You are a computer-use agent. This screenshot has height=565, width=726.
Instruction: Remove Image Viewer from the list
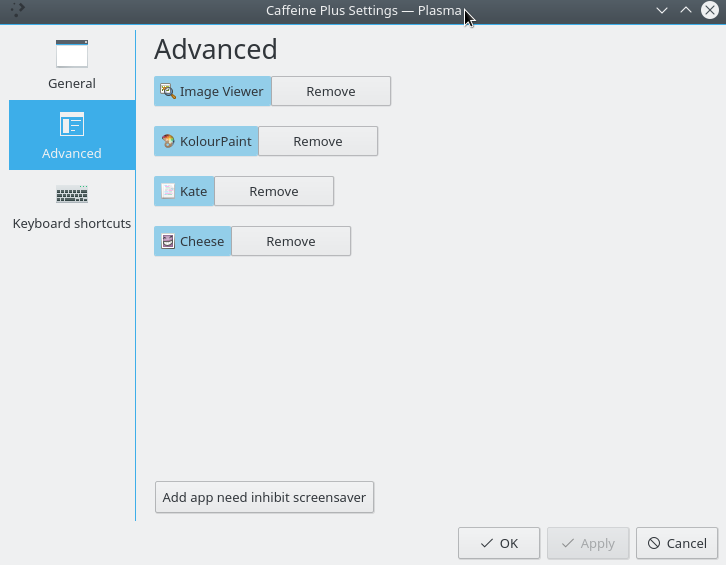(x=331, y=91)
